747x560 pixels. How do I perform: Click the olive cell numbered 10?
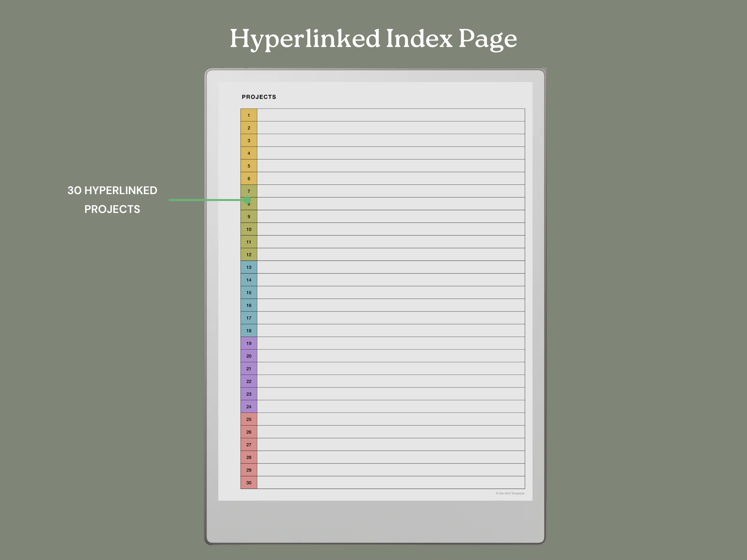[x=249, y=229]
